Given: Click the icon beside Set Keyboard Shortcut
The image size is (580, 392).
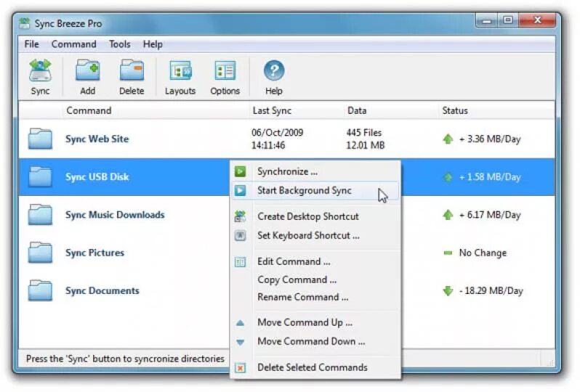Looking at the screenshot, I should pyautogui.click(x=240, y=235).
